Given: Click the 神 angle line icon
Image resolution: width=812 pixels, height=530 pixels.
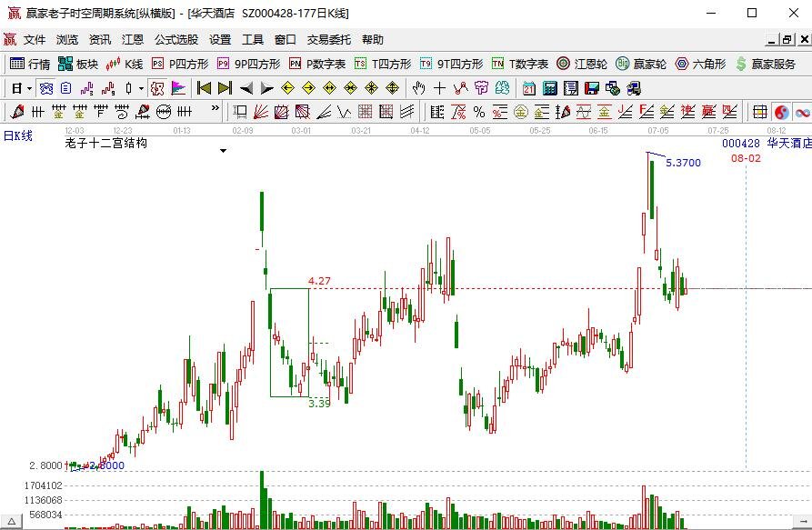Looking at the screenshot, I should pyautogui.click(x=687, y=112).
